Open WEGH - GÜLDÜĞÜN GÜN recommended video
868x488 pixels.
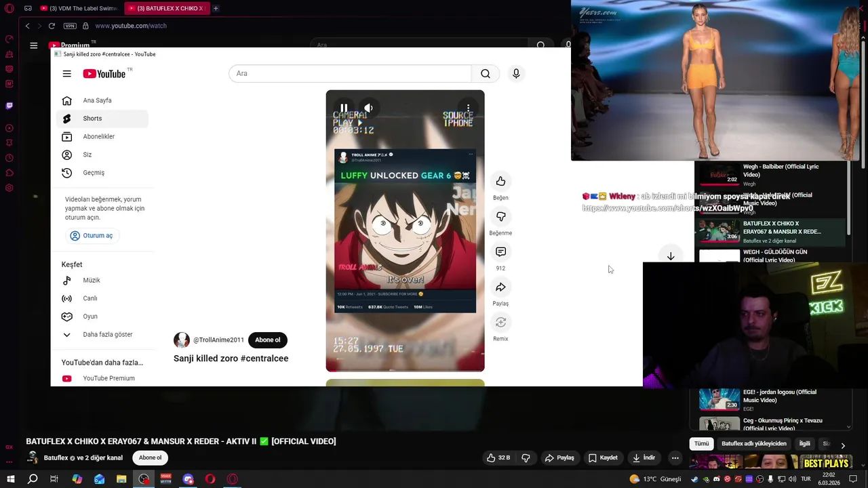[772, 256]
